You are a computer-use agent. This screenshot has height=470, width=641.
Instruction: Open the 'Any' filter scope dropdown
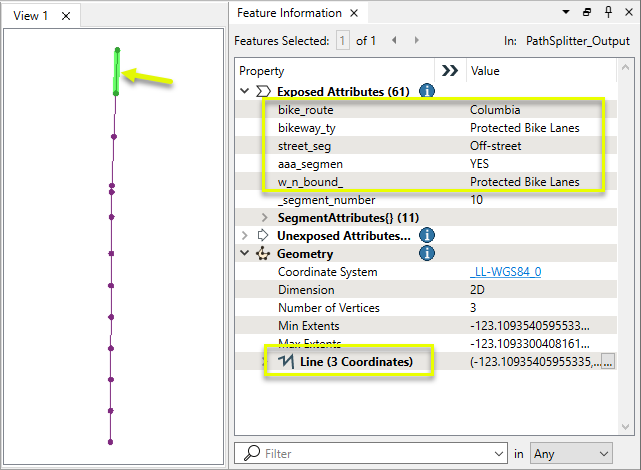click(572, 454)
